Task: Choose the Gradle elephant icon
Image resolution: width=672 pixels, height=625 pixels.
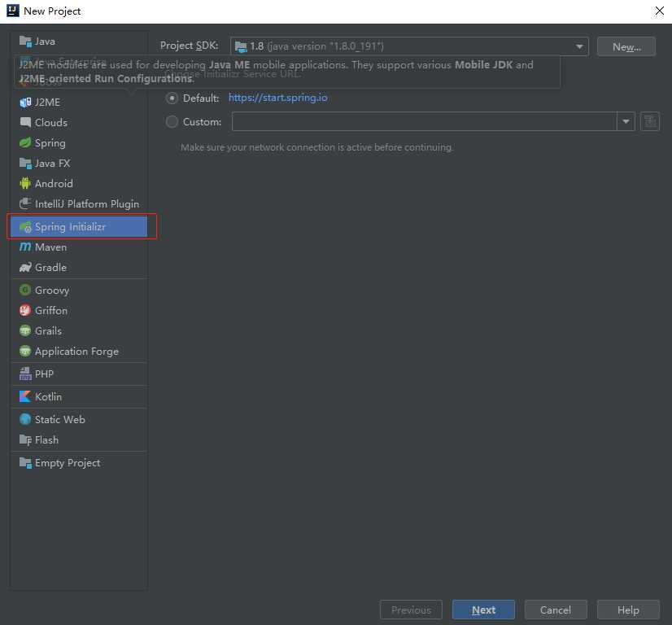Action: (25, 268)
